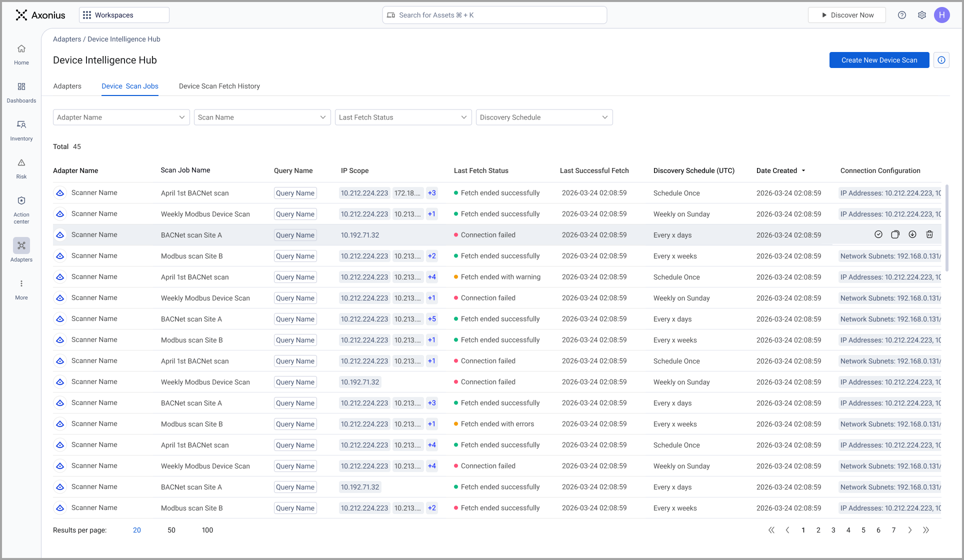964x560 pixels.
Task: Click the help question mark icon
Action: (902, 15)
